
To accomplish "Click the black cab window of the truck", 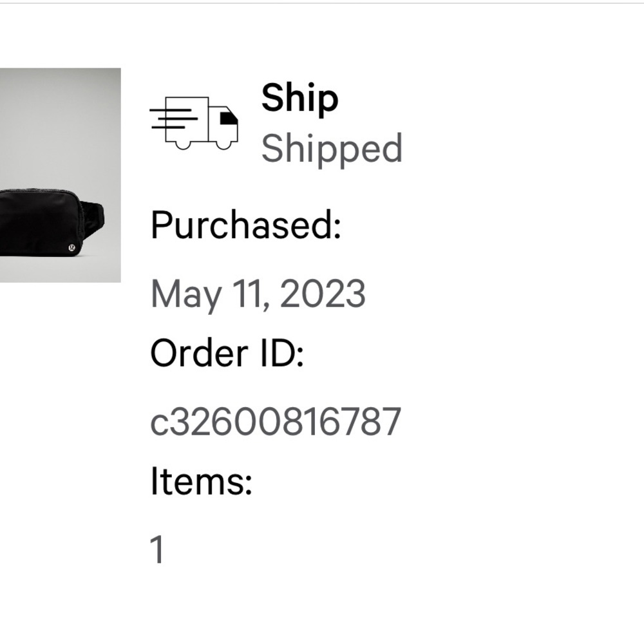I will coord(228,118).
